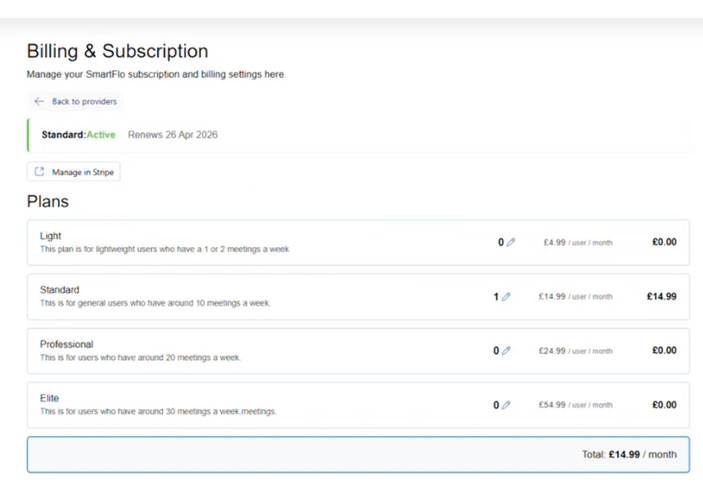Click the Standard plan quantity number 1
The height and width of the screenshot is (495, 703).
[496, 296]
